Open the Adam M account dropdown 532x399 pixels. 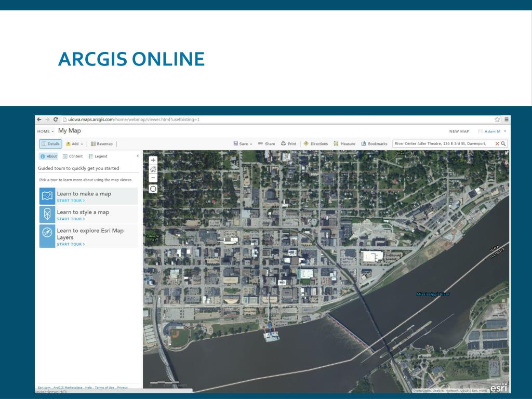tap(492, 131)
